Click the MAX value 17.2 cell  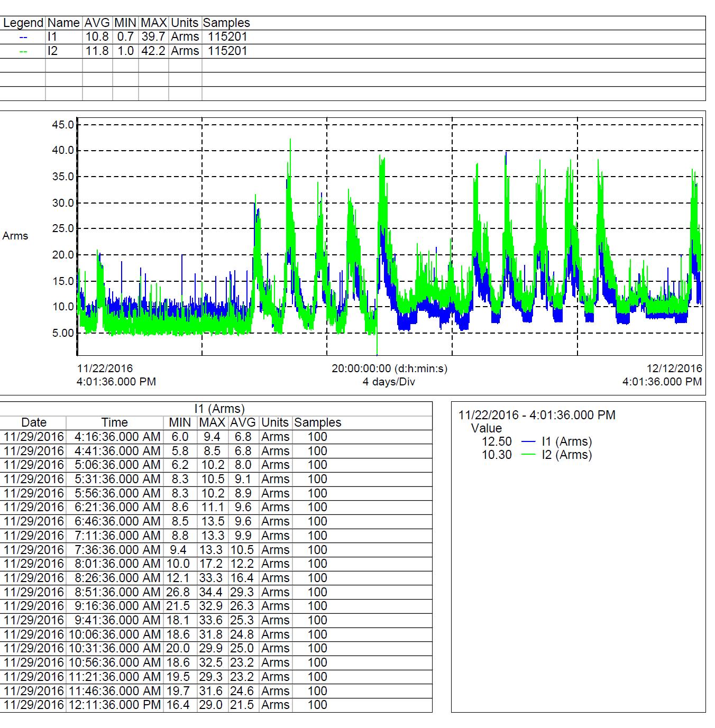click(x=213, y=564)
